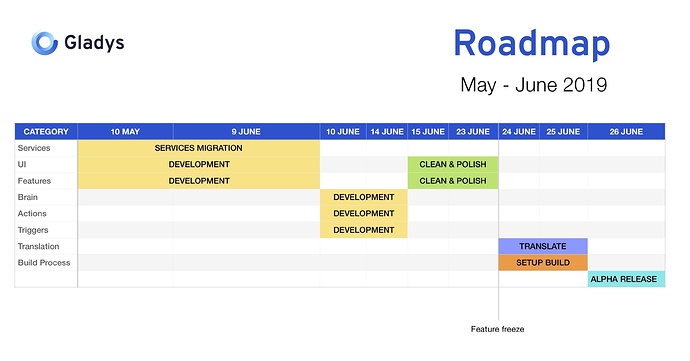Click UI row CLEAN & POLISH bar

(453, 164)
